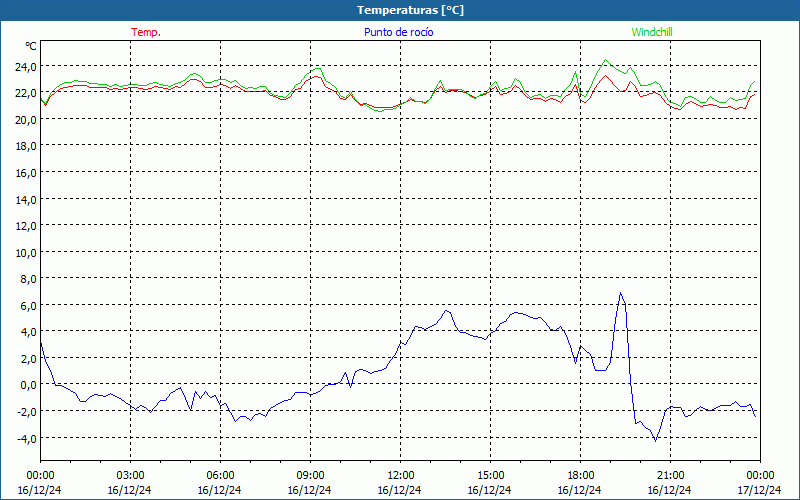Click the 03:00 time axis label
Screen dimensions: 800x500
point(130,475)
